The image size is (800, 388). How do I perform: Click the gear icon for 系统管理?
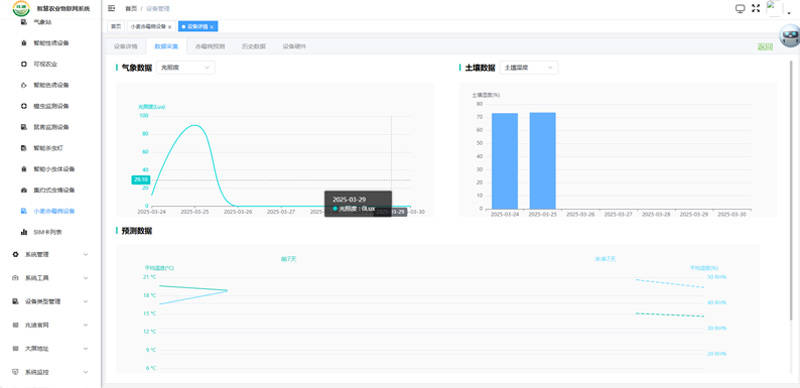pos(15,254)
